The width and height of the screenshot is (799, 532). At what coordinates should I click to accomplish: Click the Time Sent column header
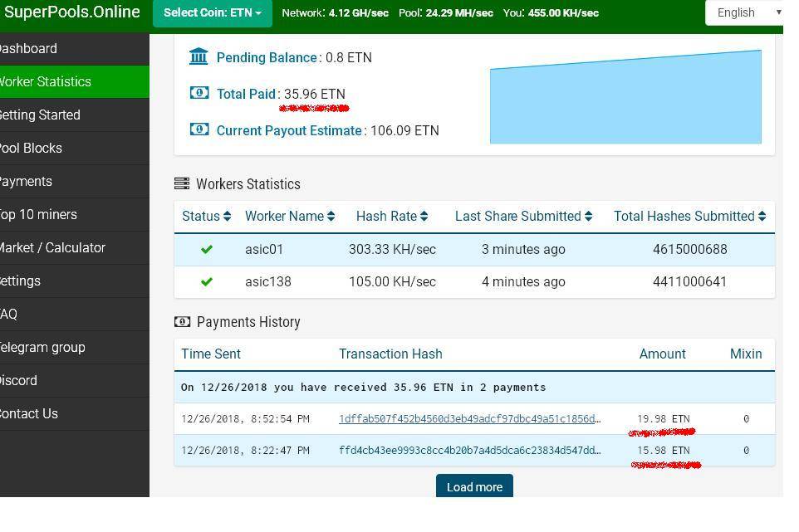pos(211,354)
